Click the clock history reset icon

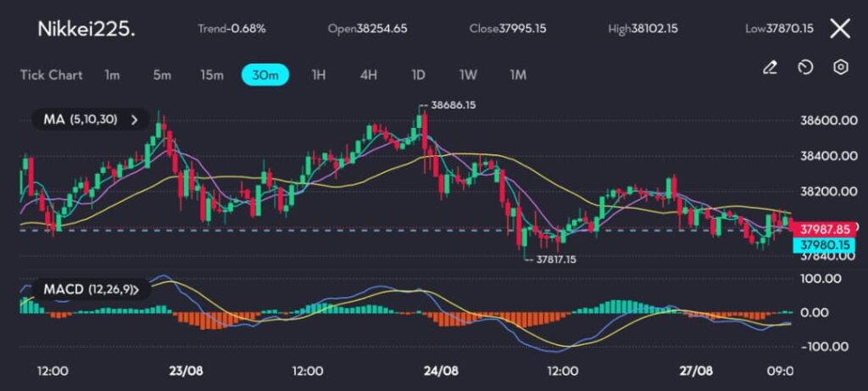[x=805, y=68]
